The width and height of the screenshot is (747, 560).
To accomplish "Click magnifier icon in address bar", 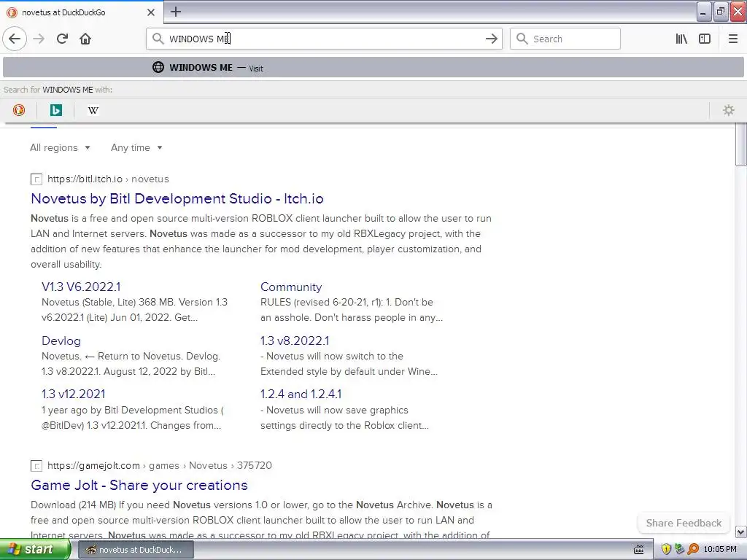I will click(158, 39).
